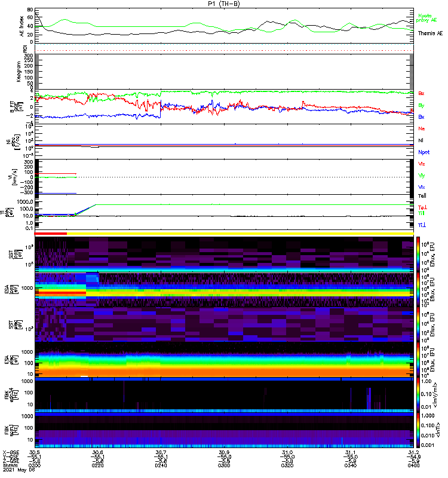Viewport: 448px width, 478px height.
Task: Select the green "By" legend entry
Action: (421, 105)
